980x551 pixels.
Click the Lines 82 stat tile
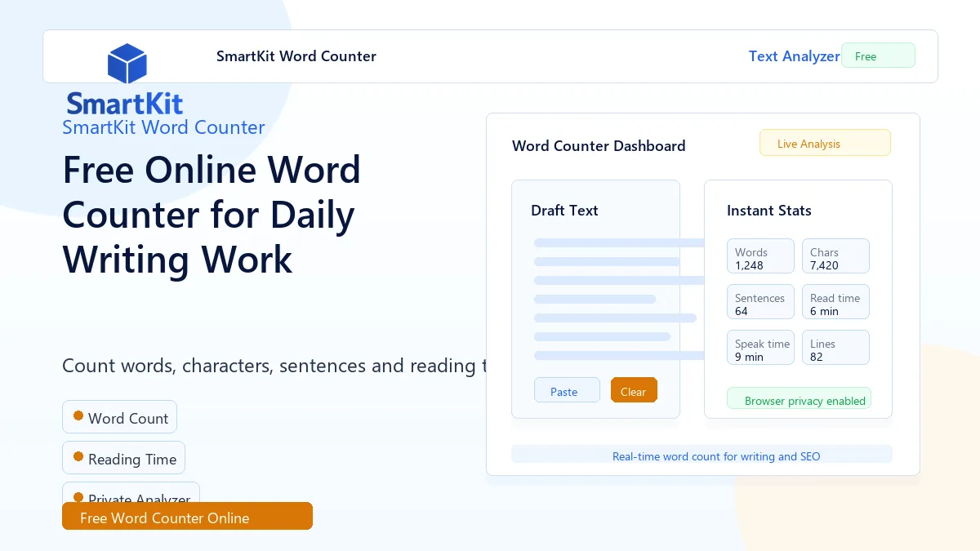coord(835,348)
